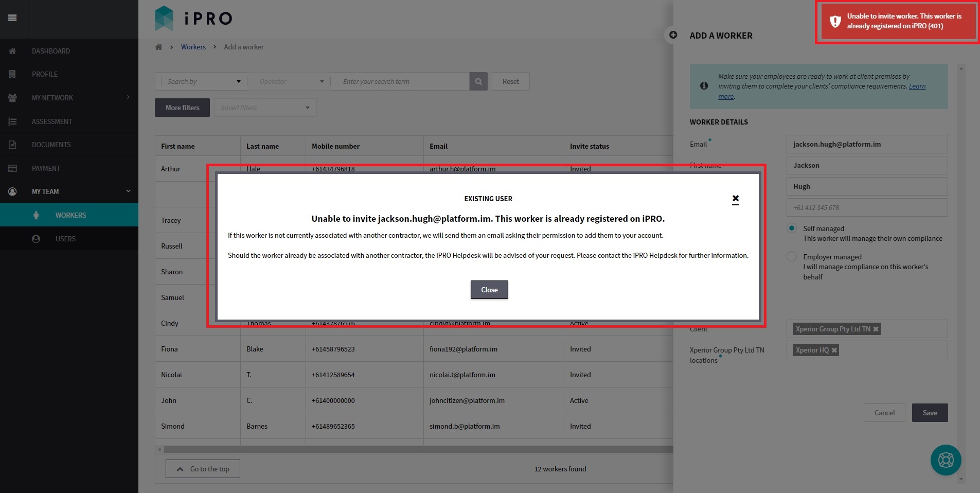Click the Documents file icon
This screenshot has width=980, height=493.
point(12,145)
